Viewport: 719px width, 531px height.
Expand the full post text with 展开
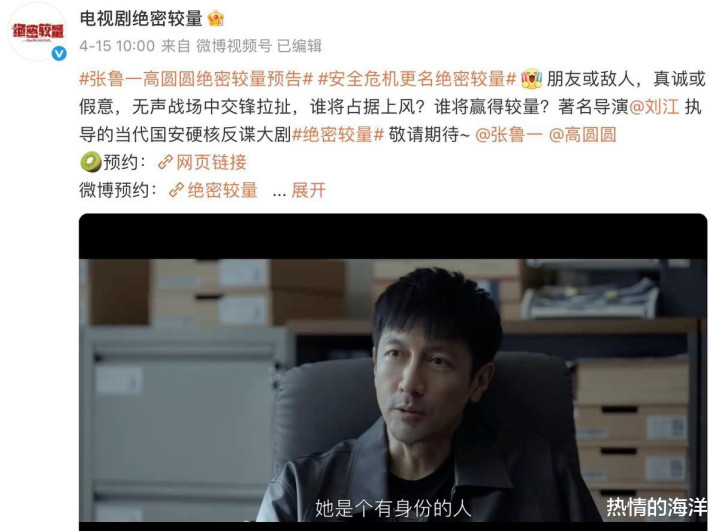(x=309, y=190)
